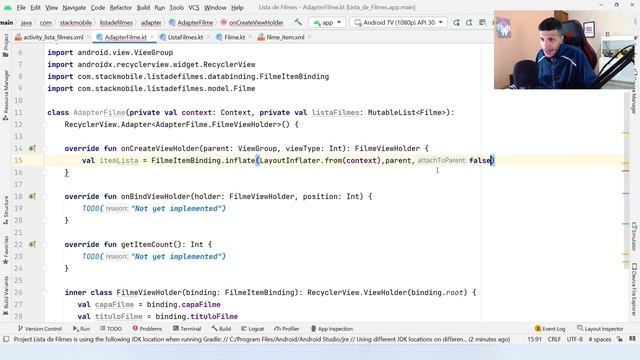This screenshot has width=640, height=360.
Task: Open the View menu
Action: pos(51,7)
